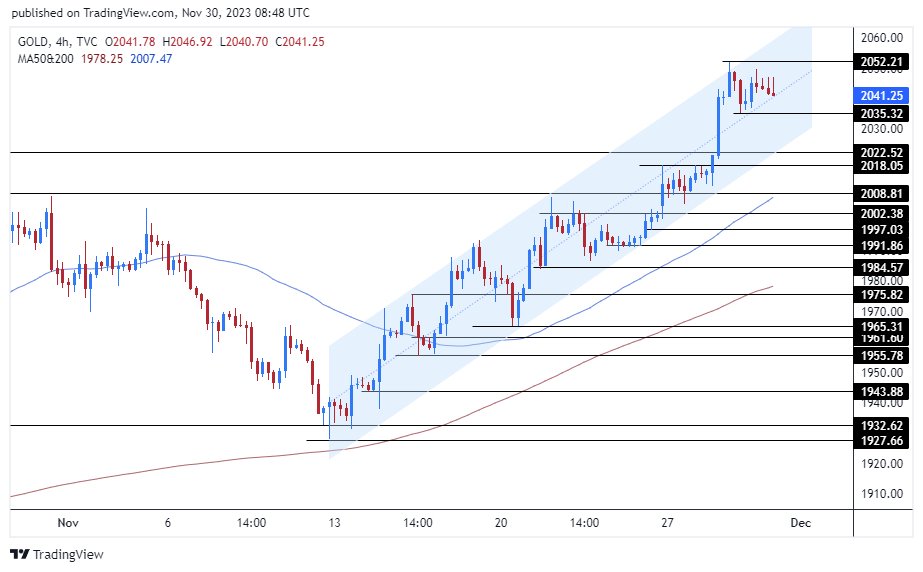Click the 1975.82 price level label

881,294
